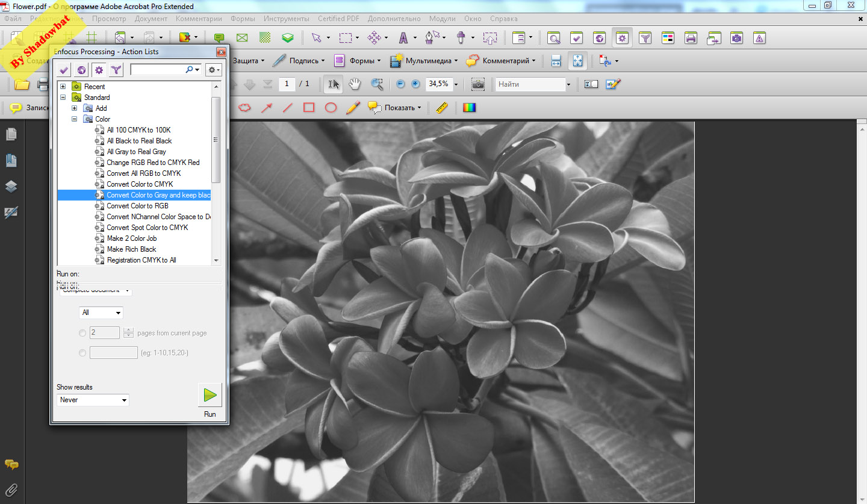Open the Preflight Profiles panel icon in dialog
This screenshot has width=867, height=504.
[x=64, y=70]
